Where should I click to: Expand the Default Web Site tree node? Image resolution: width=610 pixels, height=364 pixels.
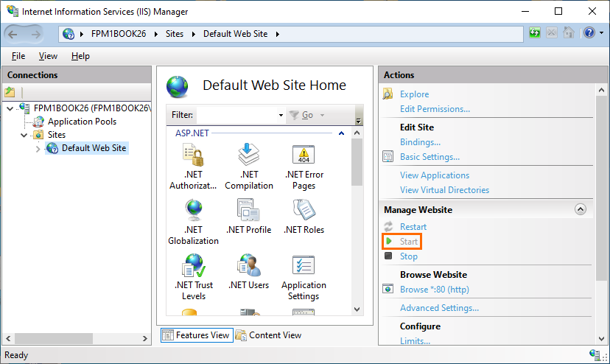point(38,149)
